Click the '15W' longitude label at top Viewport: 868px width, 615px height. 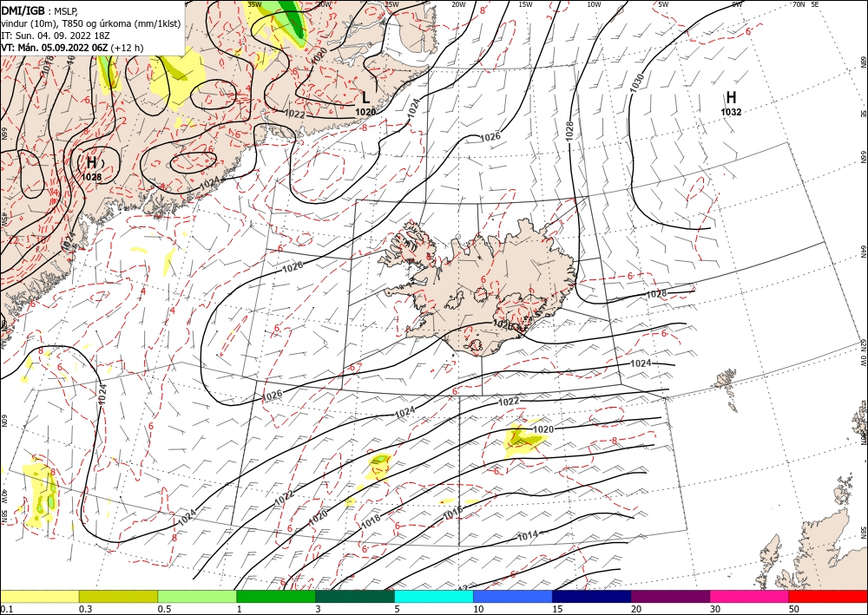click(525, 4)
